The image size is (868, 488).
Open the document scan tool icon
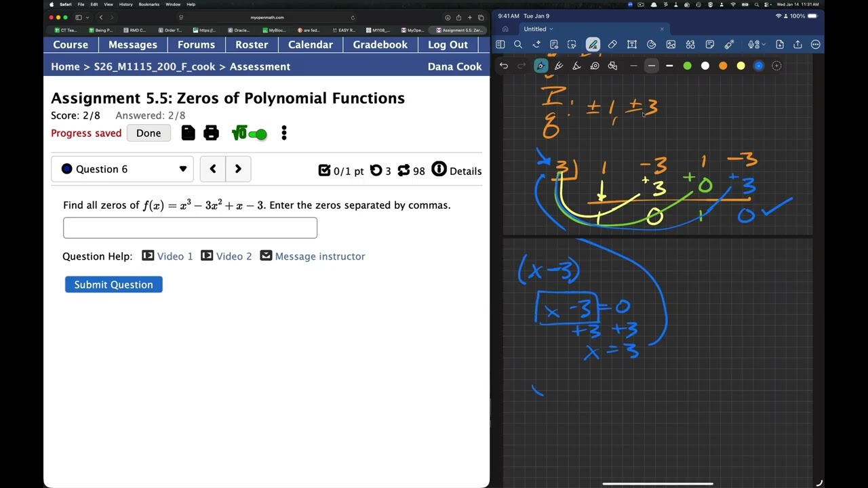[554, 45]
